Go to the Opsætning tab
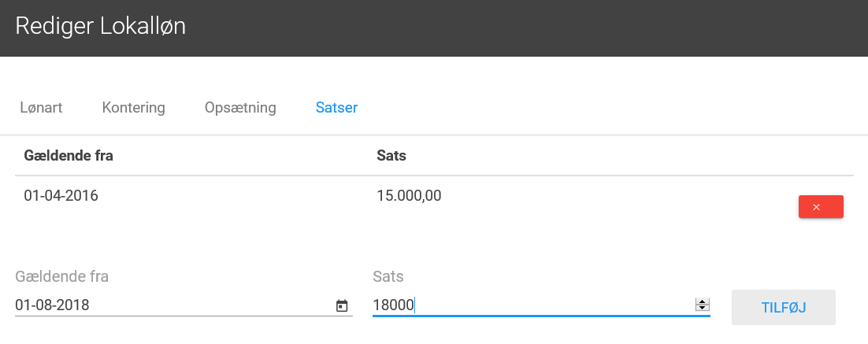 pos(240,107)
